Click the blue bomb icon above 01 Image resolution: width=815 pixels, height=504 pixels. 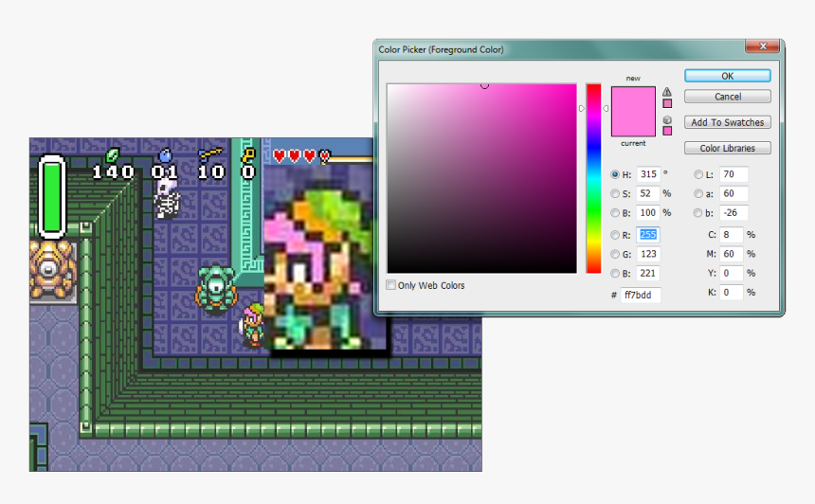165,154
